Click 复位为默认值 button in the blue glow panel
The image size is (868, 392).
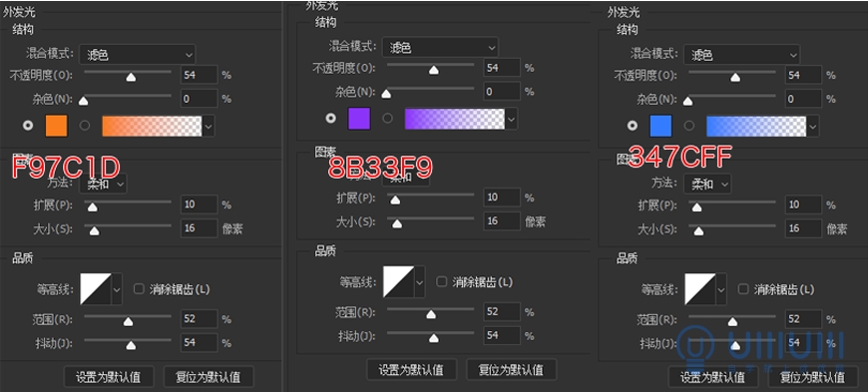point(813,377)
